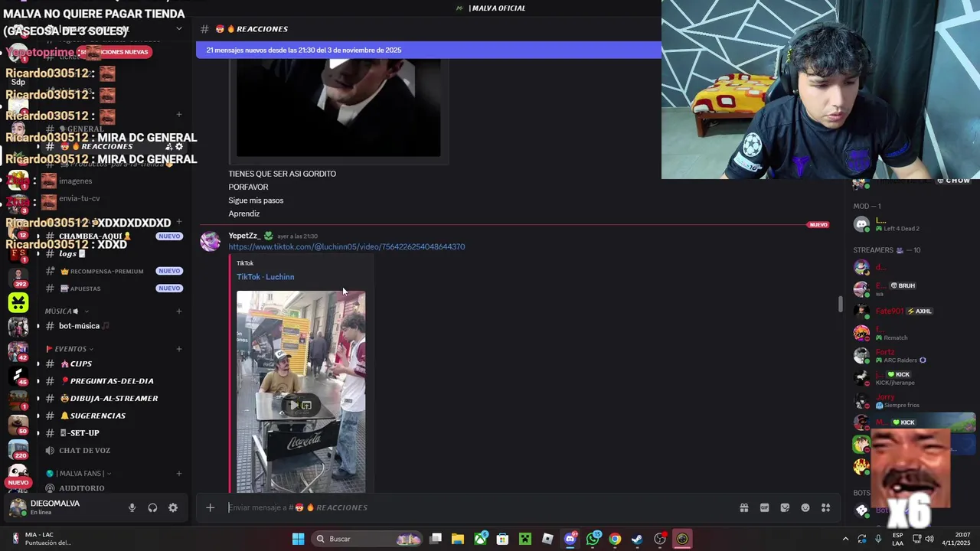Open Roblox from taskbar
This screenshot has height=551, width=980.
pos(547,539)
